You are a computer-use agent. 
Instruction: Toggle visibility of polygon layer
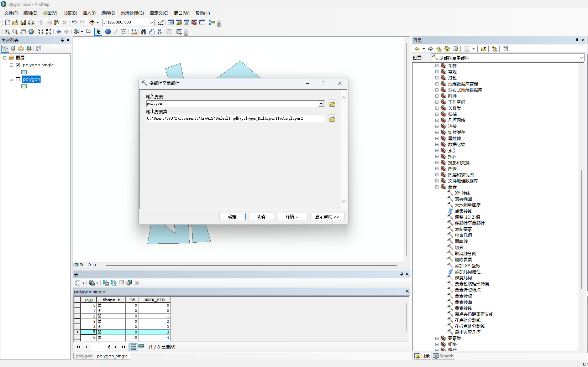point(18,79)
